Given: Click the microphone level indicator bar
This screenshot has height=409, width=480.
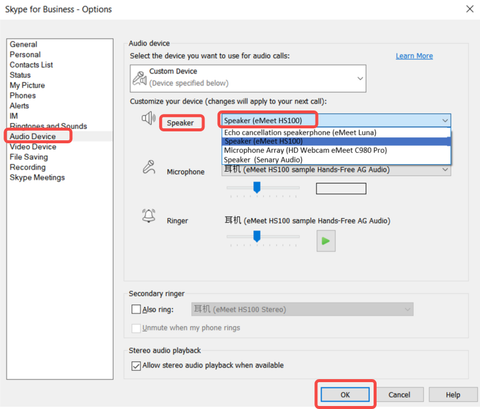Looking at the screenshot, I should [x=341, y=189].
